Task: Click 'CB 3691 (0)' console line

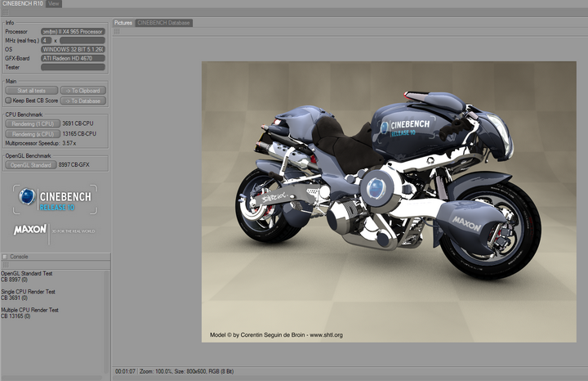Action: [x=14, y=298]
